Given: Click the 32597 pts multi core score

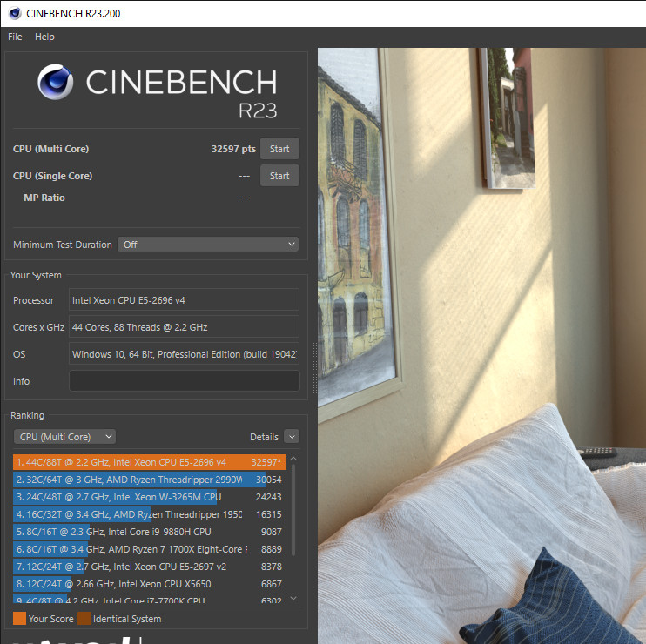Looking at the screenshot, I should 233,149.
